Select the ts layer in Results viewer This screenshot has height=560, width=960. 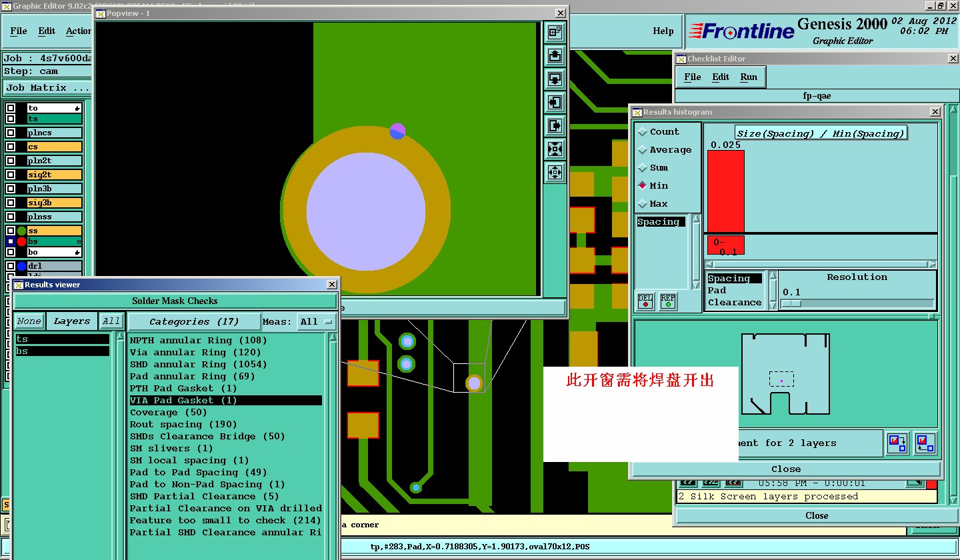coord(62,339)
